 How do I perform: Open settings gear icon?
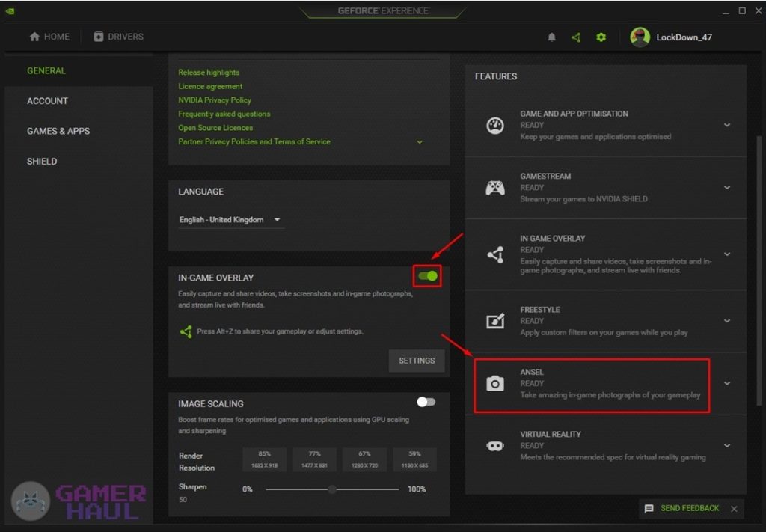pyautogui.click(x=601, y=37)
